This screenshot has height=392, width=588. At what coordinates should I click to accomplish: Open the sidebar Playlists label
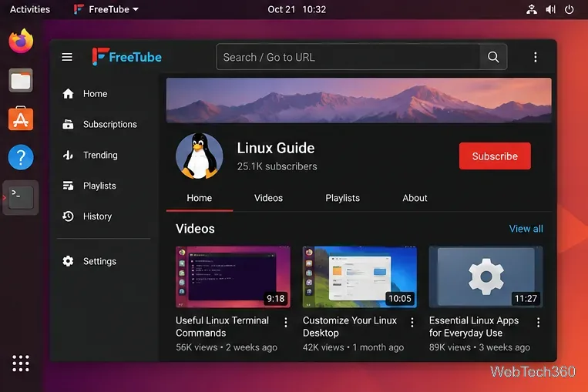point(99,186)
